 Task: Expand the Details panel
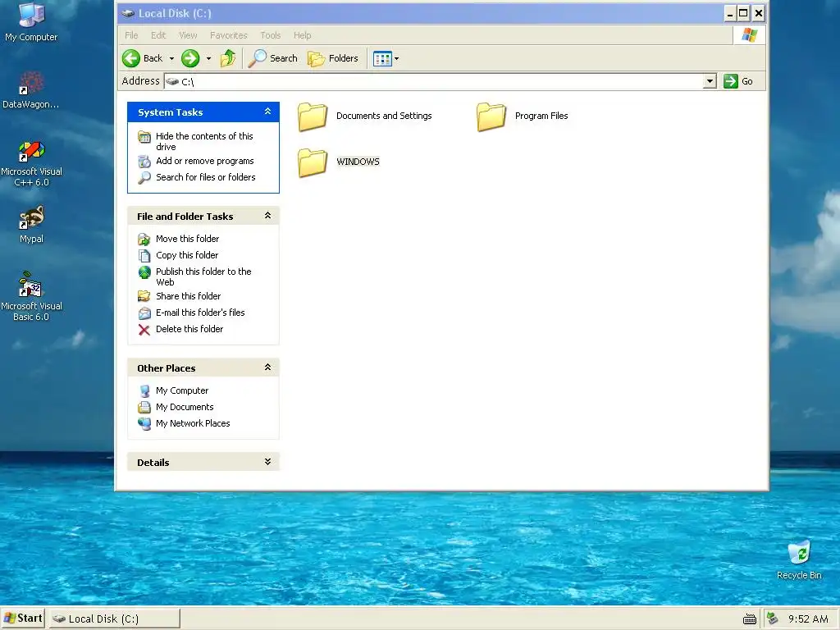click(x=268, y=462)
